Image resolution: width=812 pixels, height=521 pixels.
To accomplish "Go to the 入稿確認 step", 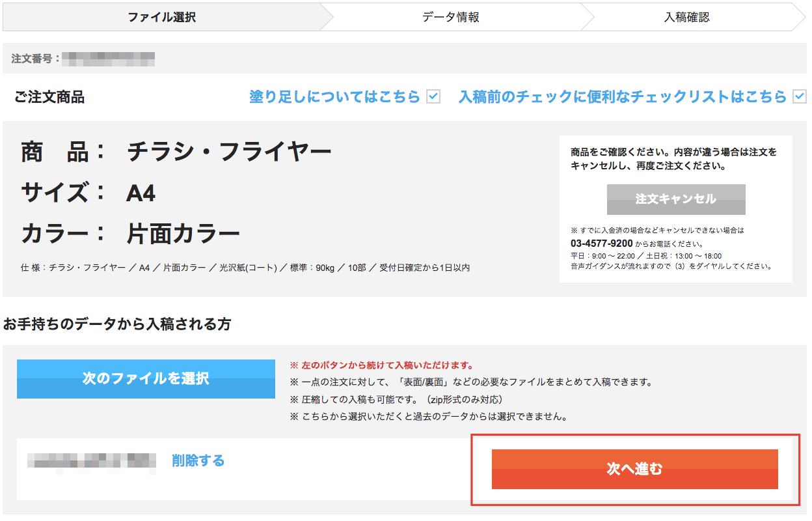I will [686, 18].
